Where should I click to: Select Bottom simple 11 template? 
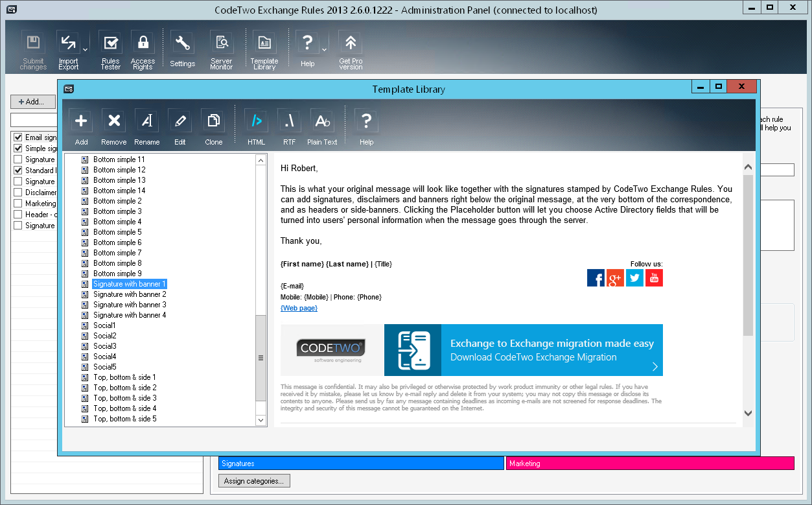[119, 159]
